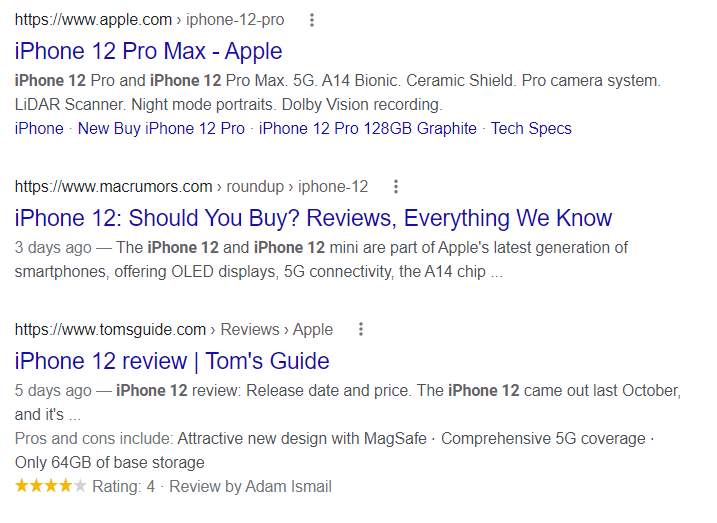
Task: Open the MacRumors 'Should You Buy?' result title
Action: pyautogui.click(x=313, y=218)
